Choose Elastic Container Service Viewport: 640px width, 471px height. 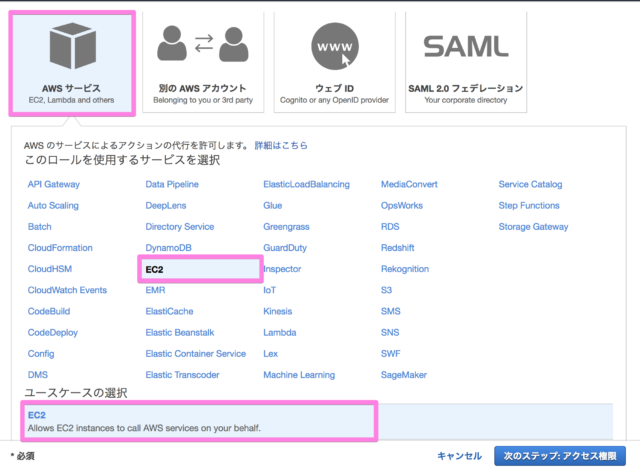pyautogui.click(x=196, y=354)
